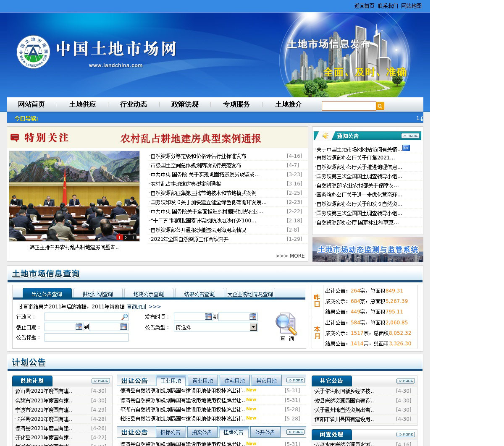Expand the 公告类型 dropdown

pyautogui.click(x=253, y=327)
